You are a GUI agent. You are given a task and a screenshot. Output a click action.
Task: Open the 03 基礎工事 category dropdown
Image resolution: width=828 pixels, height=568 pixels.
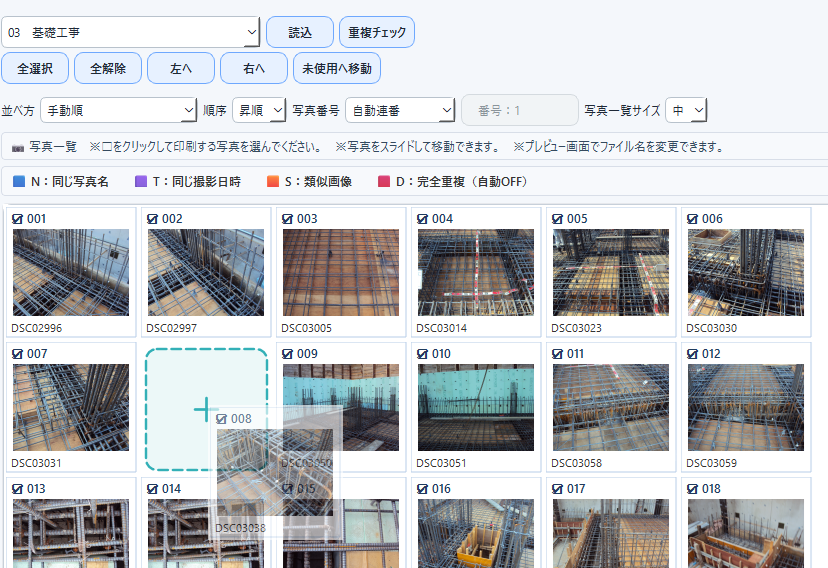click(130, 32)
